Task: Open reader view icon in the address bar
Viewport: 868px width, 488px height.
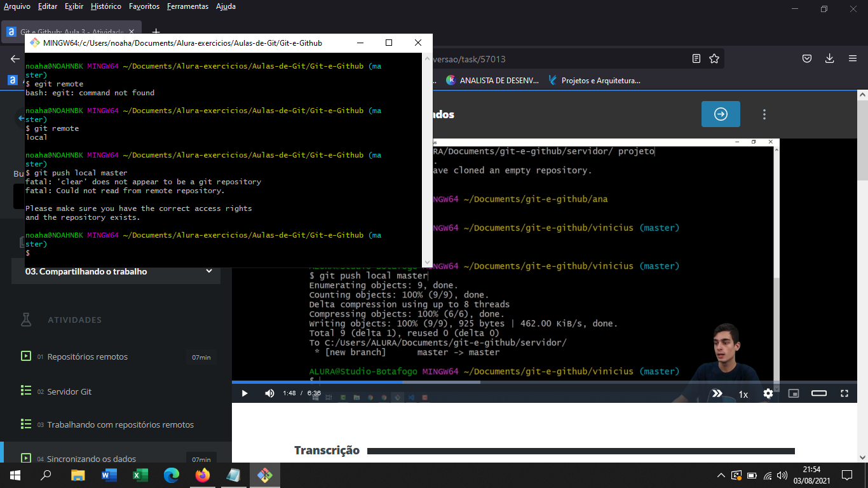Action: pyautogui.click(x=696, y=58)
